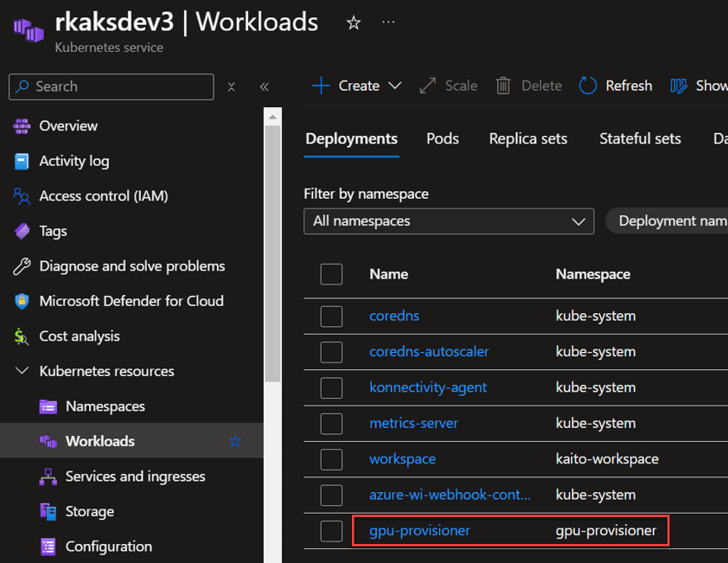Viewport: 728px width, 563px height.
Task: Tick the gpu-provisioner row checkbox
Action: 331,531
